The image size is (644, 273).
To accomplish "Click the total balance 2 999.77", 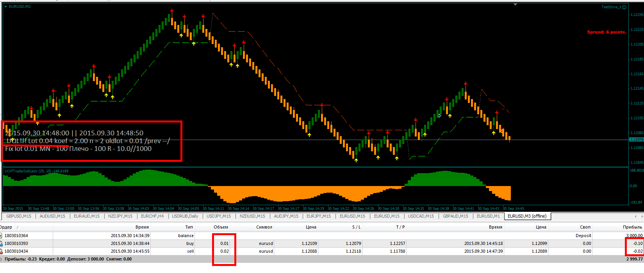I will click(634, 259).
